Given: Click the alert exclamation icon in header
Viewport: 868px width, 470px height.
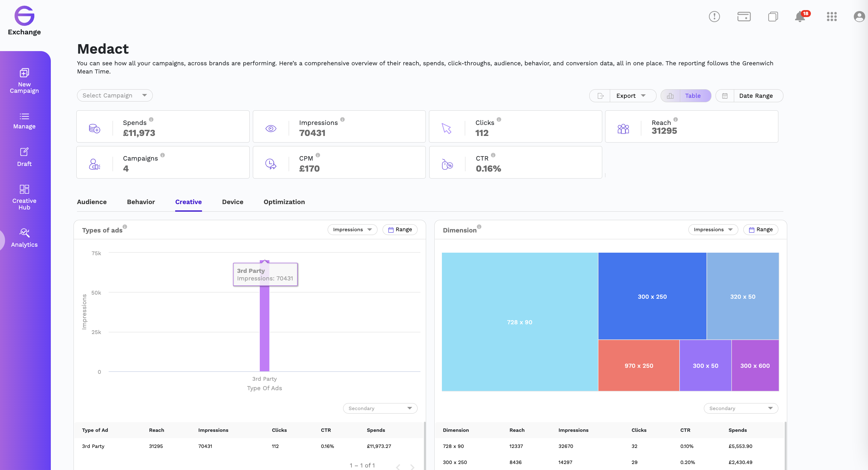Looking at the screenshot, I should tap(714, 16).
